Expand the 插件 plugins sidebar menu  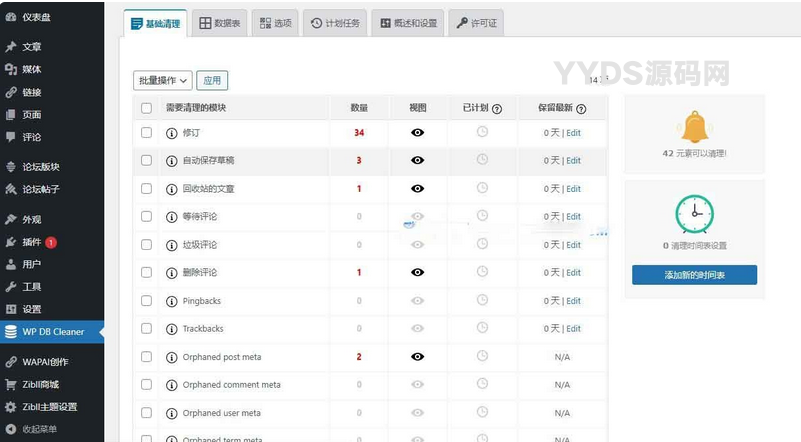point(31,242)
